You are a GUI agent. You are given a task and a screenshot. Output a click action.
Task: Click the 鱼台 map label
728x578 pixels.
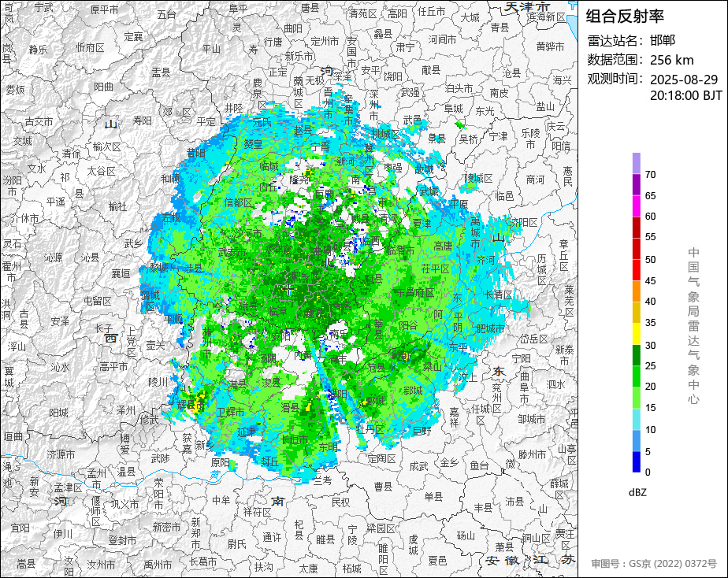(x=479, y=465)
